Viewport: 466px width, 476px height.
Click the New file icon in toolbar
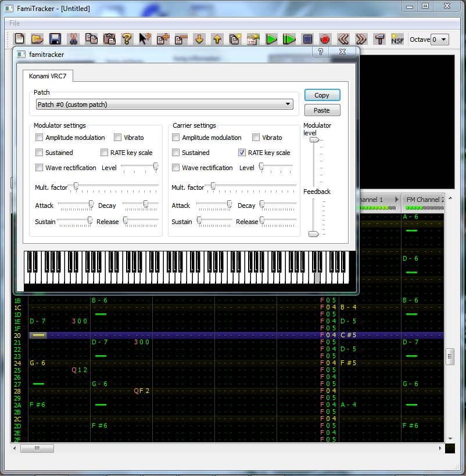pos(20,39)
